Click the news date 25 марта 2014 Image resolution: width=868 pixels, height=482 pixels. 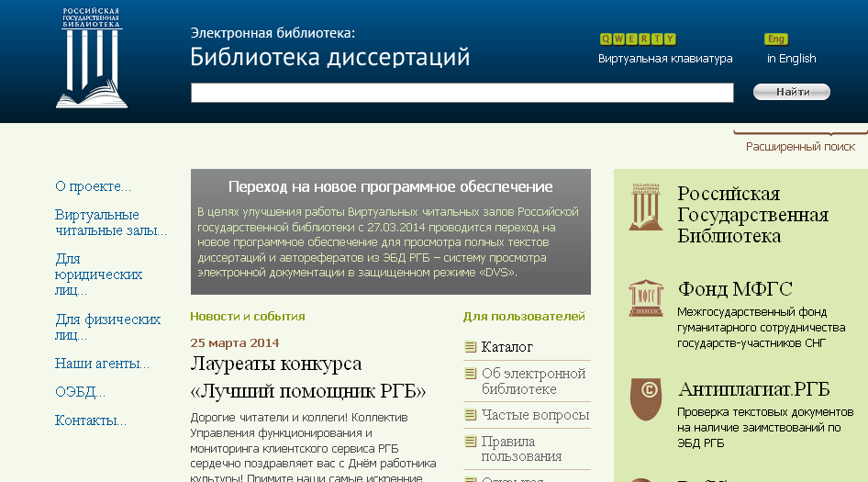(x=234, y=343)
